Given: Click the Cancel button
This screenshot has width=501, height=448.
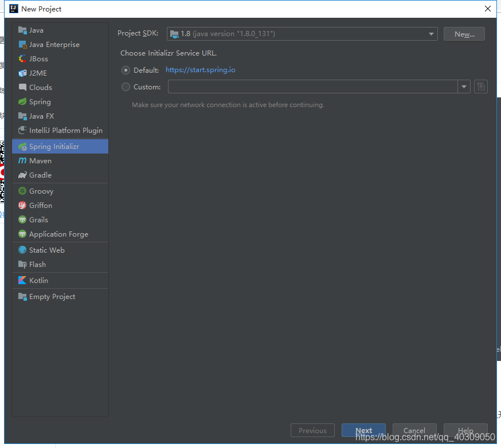Looking at the screenshot, I should pos(414,430).
